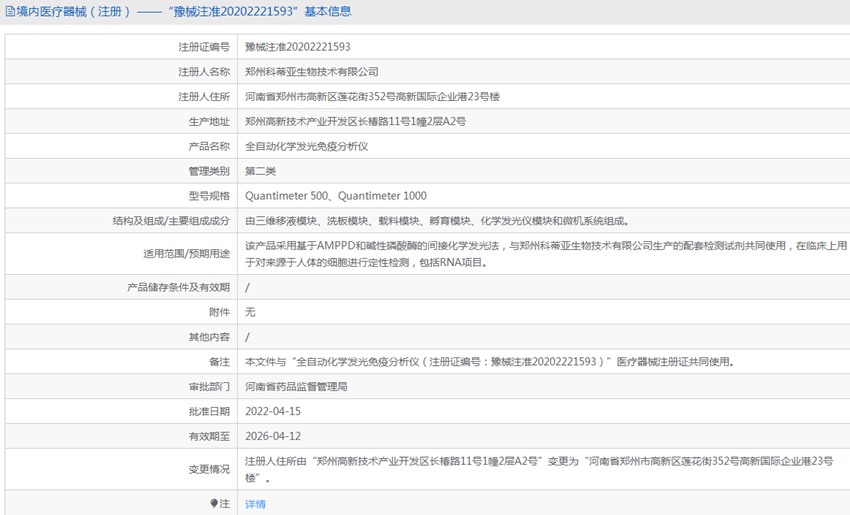850x515 pixels.
Task: Click the 注册人名称 label
Action: pos(204,72)
